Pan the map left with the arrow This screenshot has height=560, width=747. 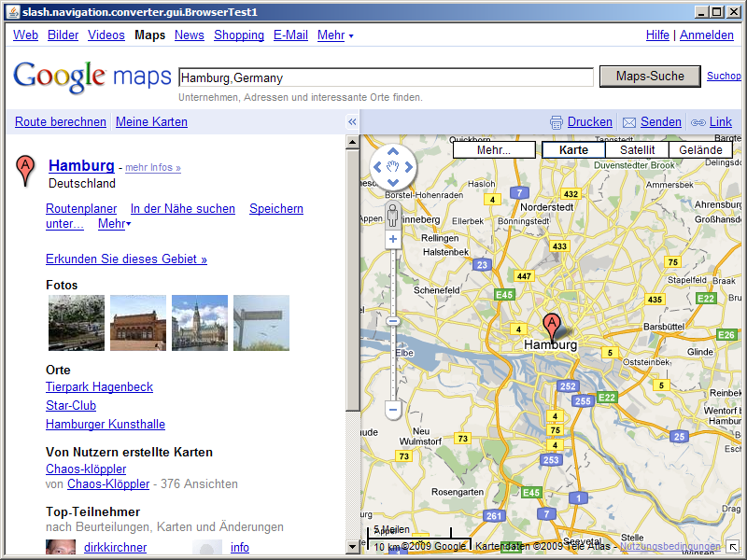pyautogui.click(x=378, y=167)
